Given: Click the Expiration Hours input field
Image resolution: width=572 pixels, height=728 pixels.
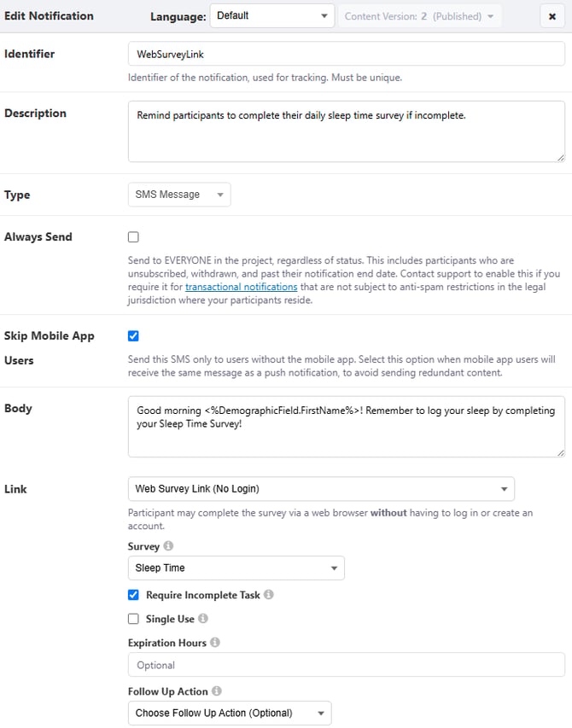Looking at the screenshot, I should tap(347, 664).
